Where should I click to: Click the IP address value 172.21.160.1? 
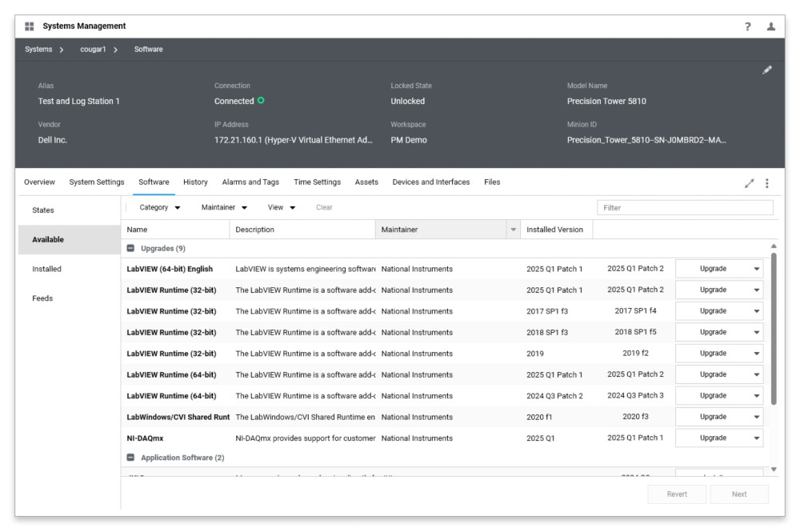[294, 140]
